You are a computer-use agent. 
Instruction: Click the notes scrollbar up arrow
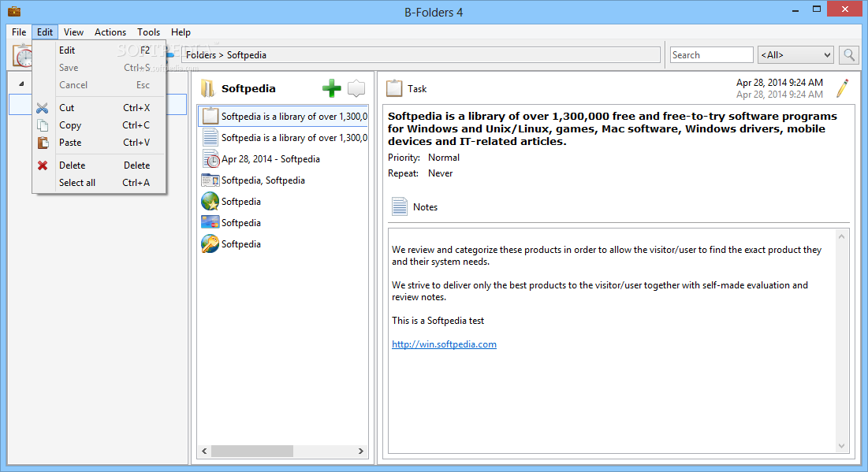click(x=841, y=236)
